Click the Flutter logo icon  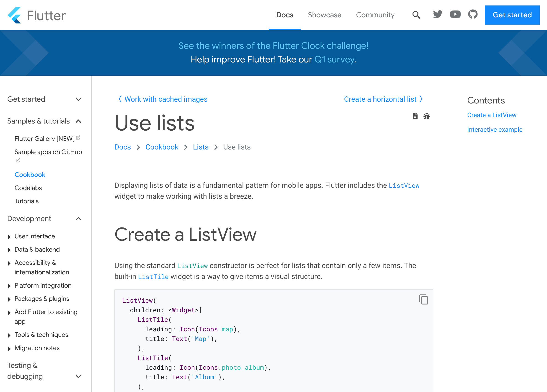[x=14, y=15]
